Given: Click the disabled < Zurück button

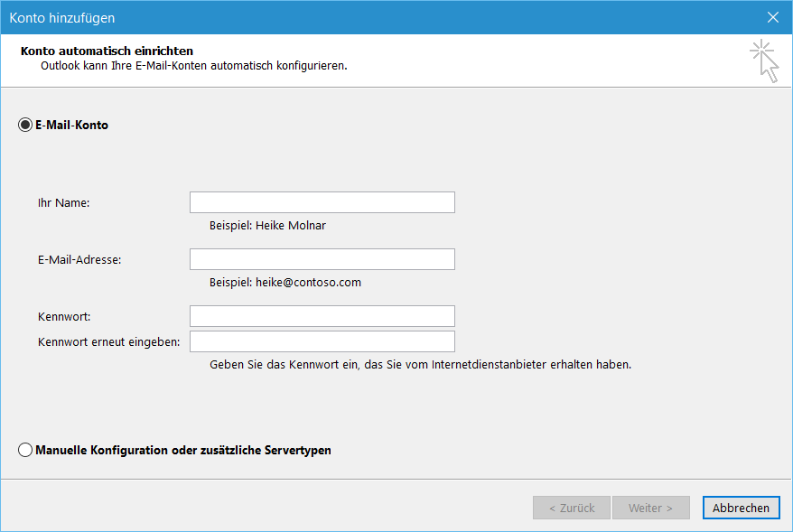Looking at the screenshot, I should tap(572, 508).
